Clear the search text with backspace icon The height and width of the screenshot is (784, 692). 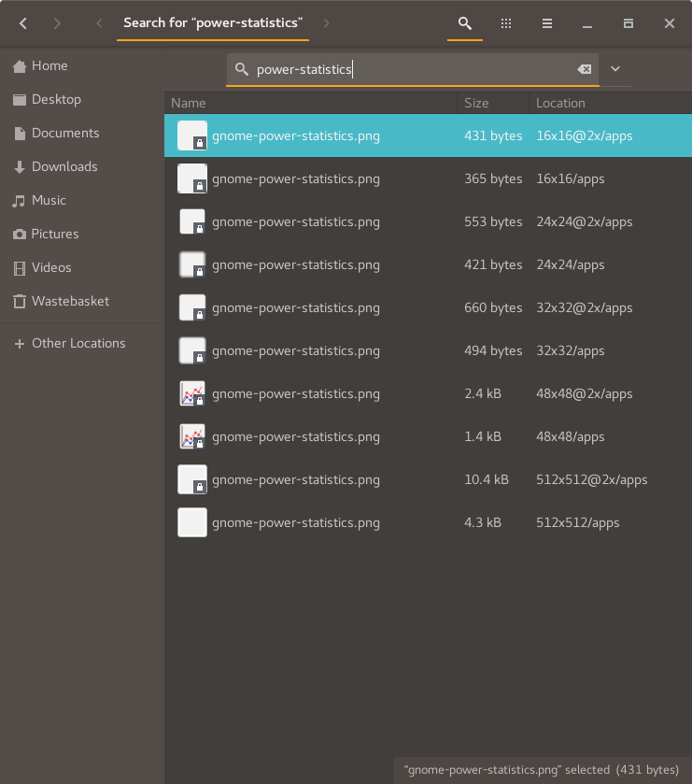pyautogui.click(x=584, y=69)
